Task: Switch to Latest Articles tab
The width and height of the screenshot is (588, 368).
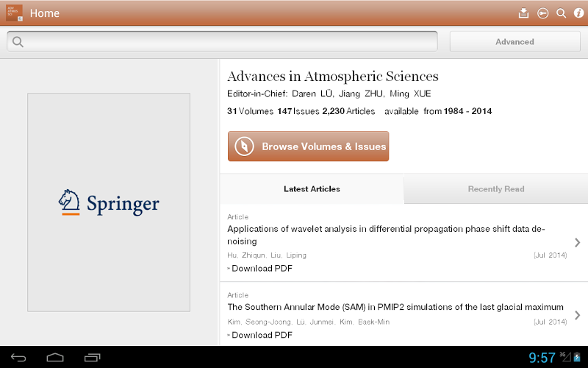Action: (312, 189)
